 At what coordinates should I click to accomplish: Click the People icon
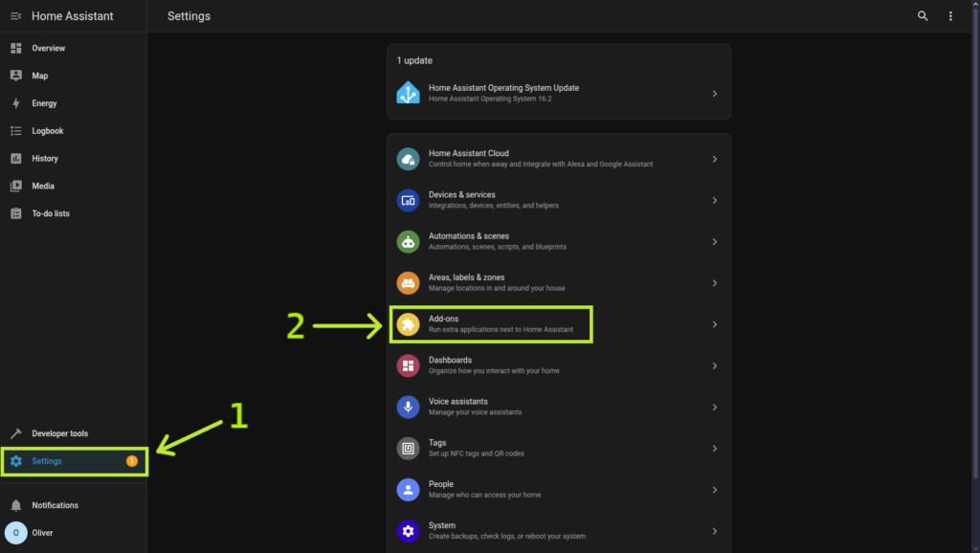(408, 489)
